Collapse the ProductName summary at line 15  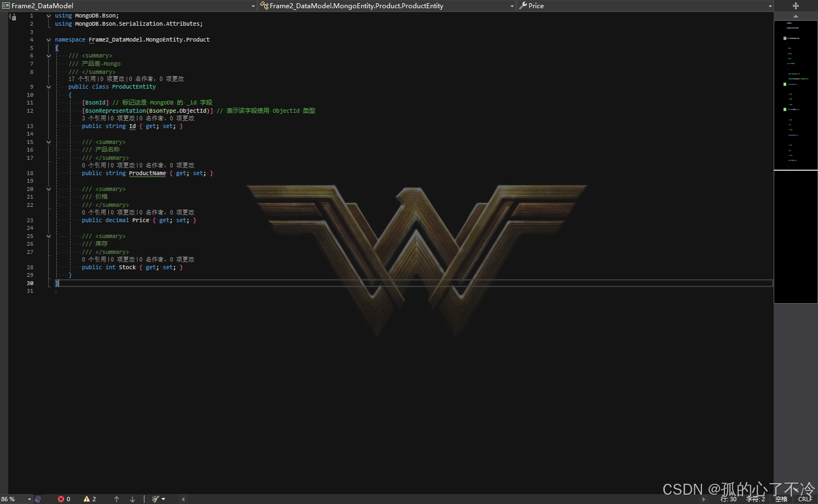pos(49,142)
